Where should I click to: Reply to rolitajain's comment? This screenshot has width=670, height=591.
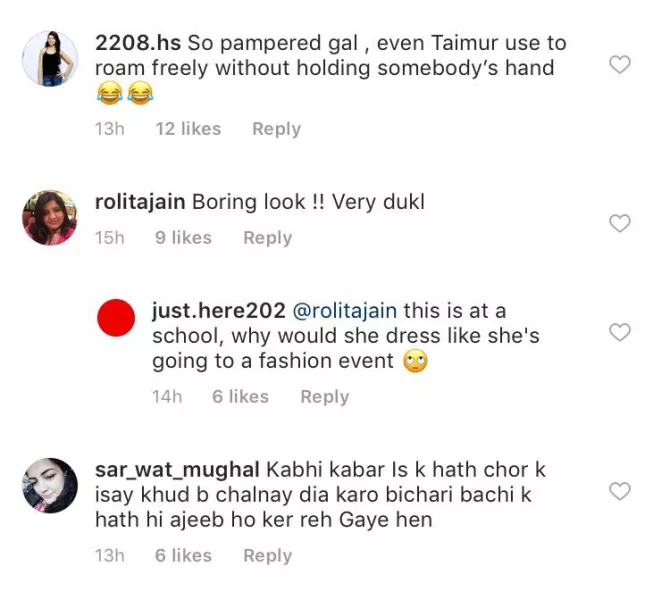(267, 238)
